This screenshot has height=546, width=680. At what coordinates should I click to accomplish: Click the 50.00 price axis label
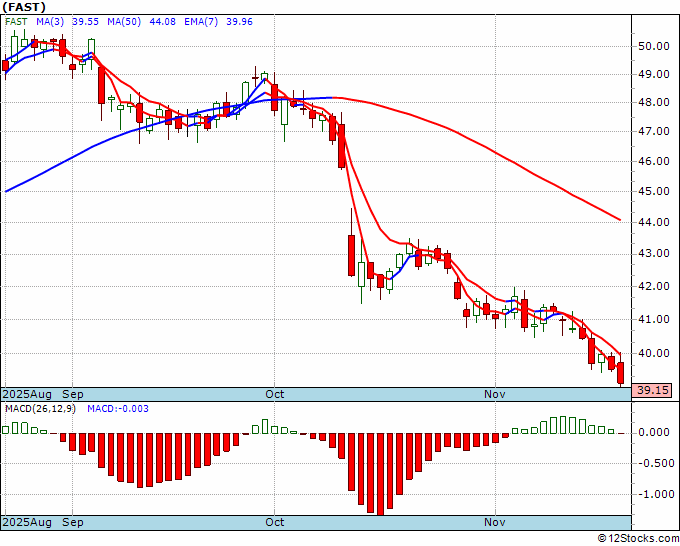(x=654, y=46)
